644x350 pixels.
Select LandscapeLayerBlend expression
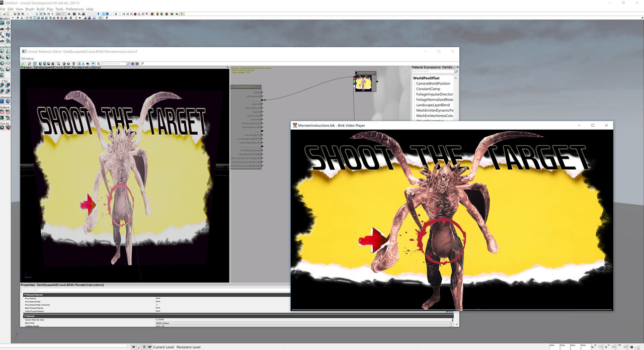click(x=433, y=105)
